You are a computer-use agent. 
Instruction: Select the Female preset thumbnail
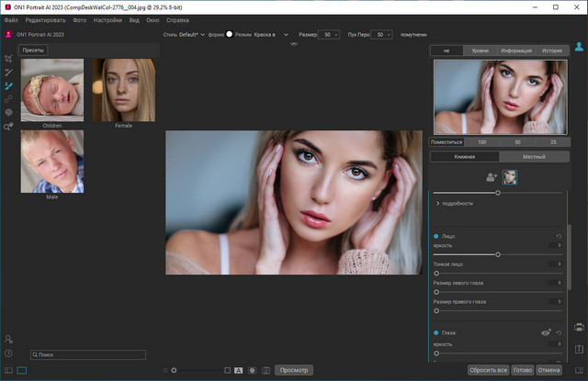(123, 90)
